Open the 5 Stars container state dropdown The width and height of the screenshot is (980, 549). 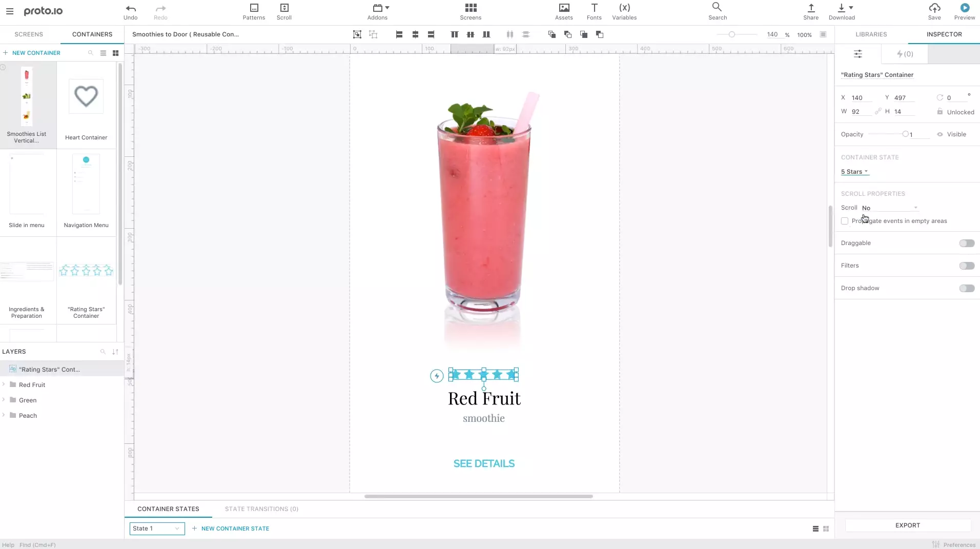(x=855, y=172)
